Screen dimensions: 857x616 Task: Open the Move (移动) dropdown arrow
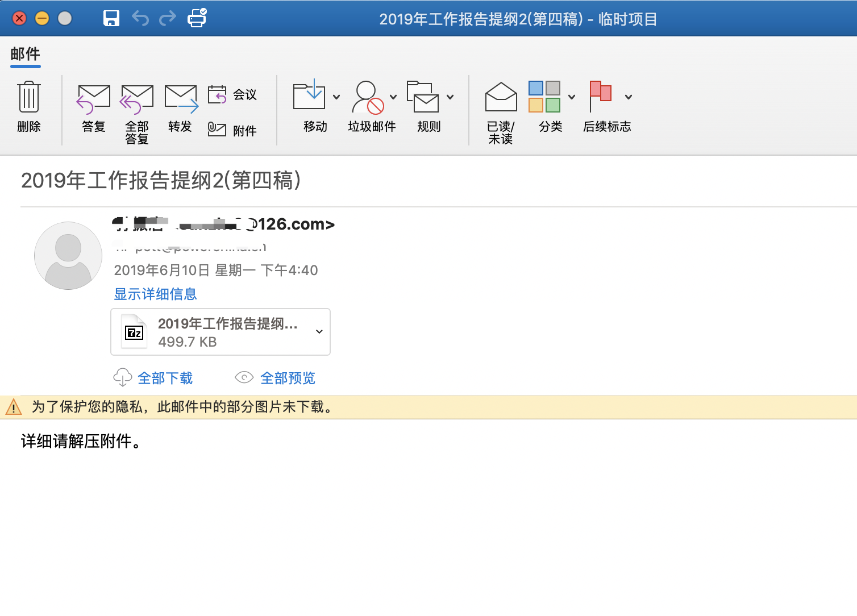[336, 97]
